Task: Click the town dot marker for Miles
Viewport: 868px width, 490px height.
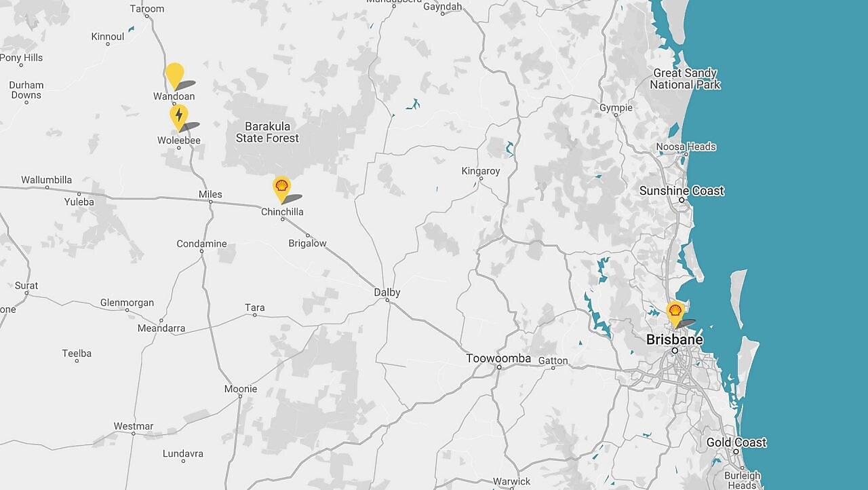Action: point(210,202)
